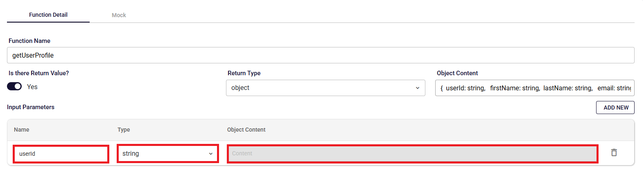Click the Return Type field label
The image size is (644, 177).
point(244,73)
